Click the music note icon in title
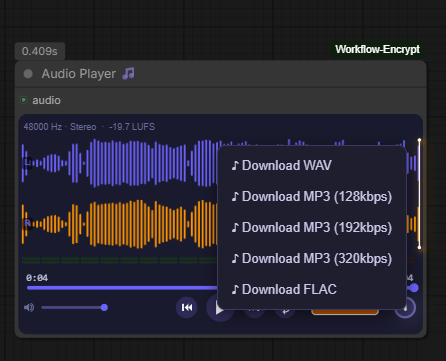The height and width of the screenshot is (361, 446). (x=128, y=73)
